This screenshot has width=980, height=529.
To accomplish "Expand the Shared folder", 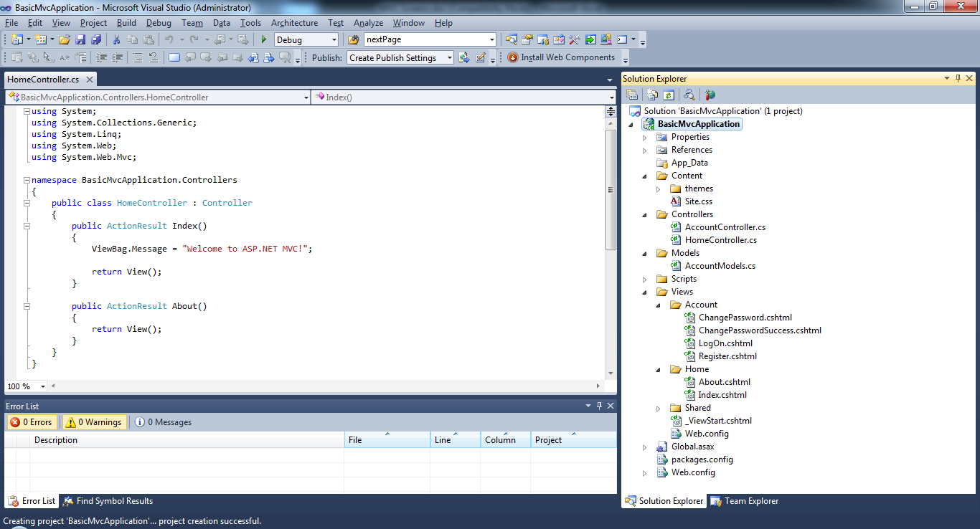I will (x=659, y=408).
